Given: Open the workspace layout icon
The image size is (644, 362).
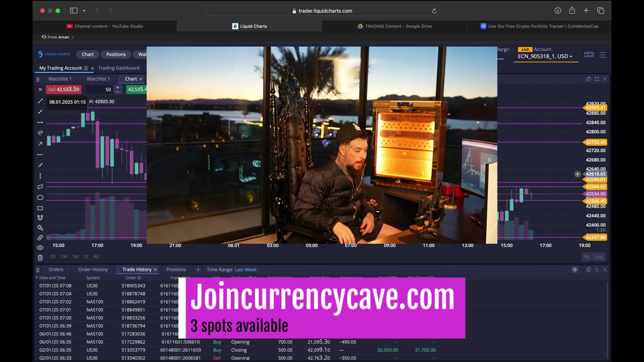Looking at the screenshot, I should coord(589,55).
